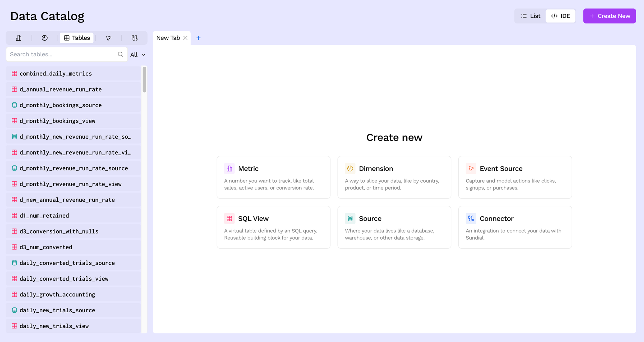This screenshot has width=644, height=342.
Task: Open the Connector creation card
Action: tap(515, 227)
